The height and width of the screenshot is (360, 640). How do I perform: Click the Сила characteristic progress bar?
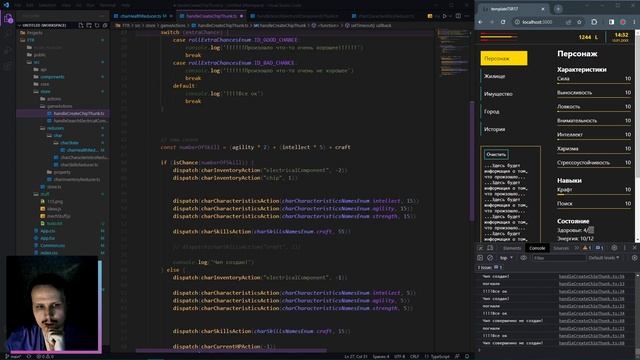point(594,83)
